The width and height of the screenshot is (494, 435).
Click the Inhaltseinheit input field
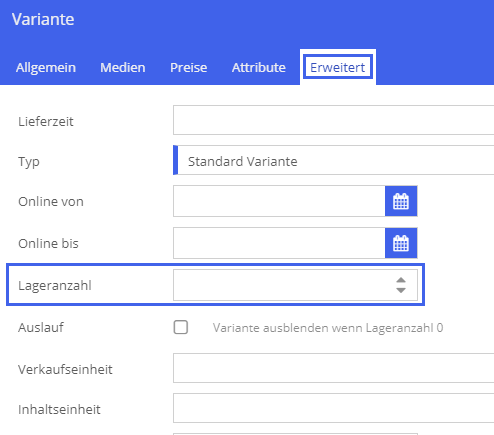coord(333,408)
